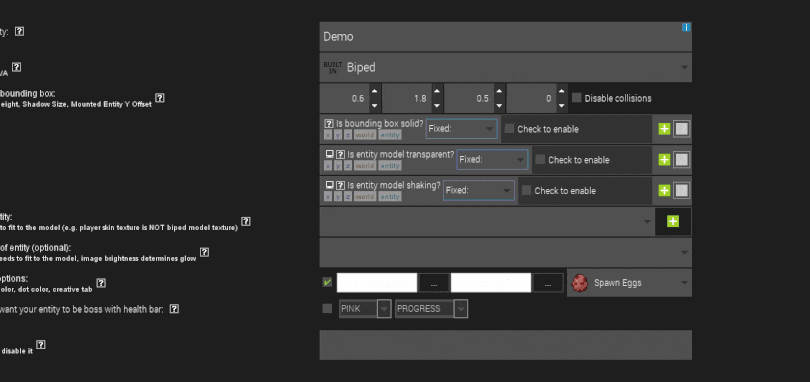This screenshot has height=382, width=810.
Task: Click the 'world' tag under 'Is entity model shaking?'
Action: 365,196
